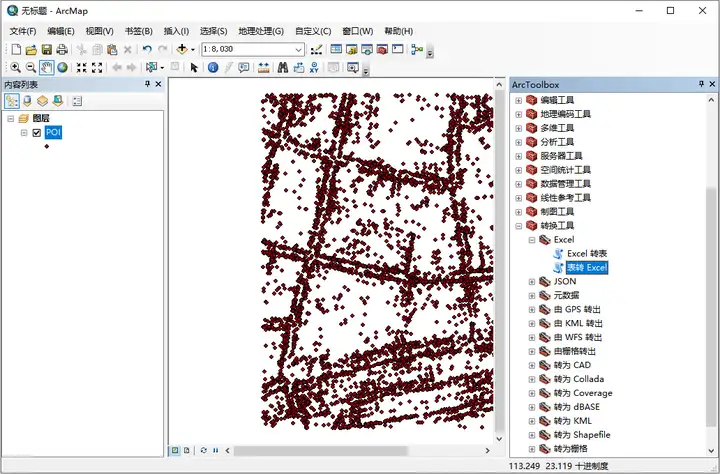This screenshot has height=474, width=720.
Task: Click the Add Data button
Action: click(183, 49)
